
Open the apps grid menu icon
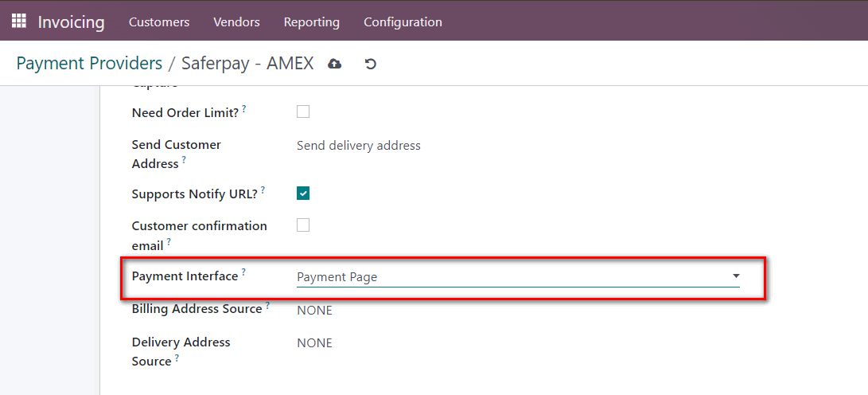point(18,22)
